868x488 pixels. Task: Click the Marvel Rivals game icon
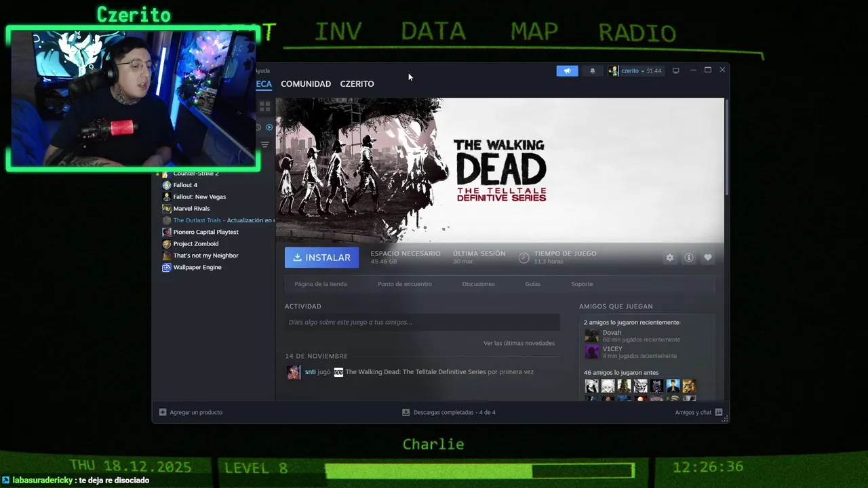coord(167,209)
